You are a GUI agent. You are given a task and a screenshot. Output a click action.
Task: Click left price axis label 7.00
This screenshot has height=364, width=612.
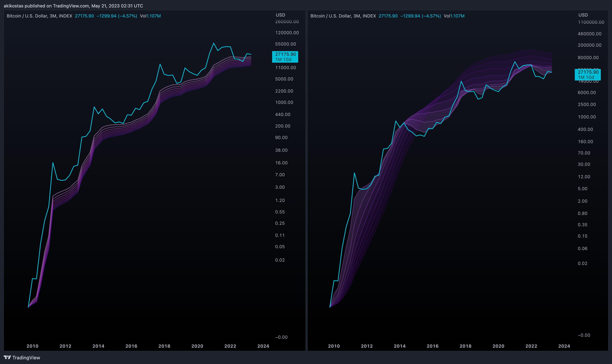pos(280,175)
